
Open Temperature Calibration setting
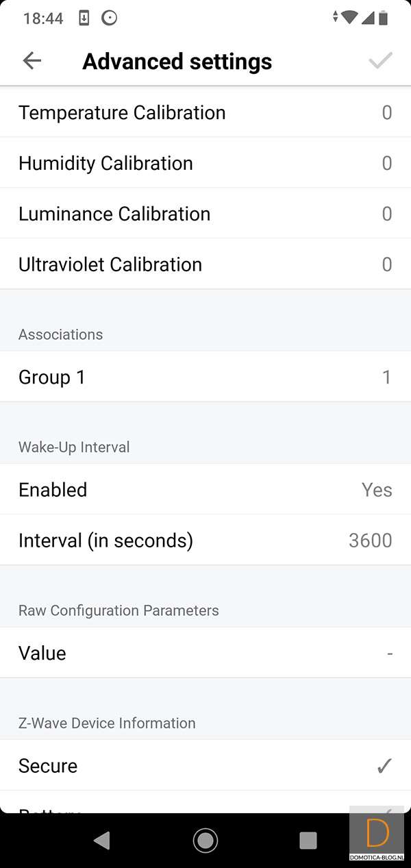206,112
